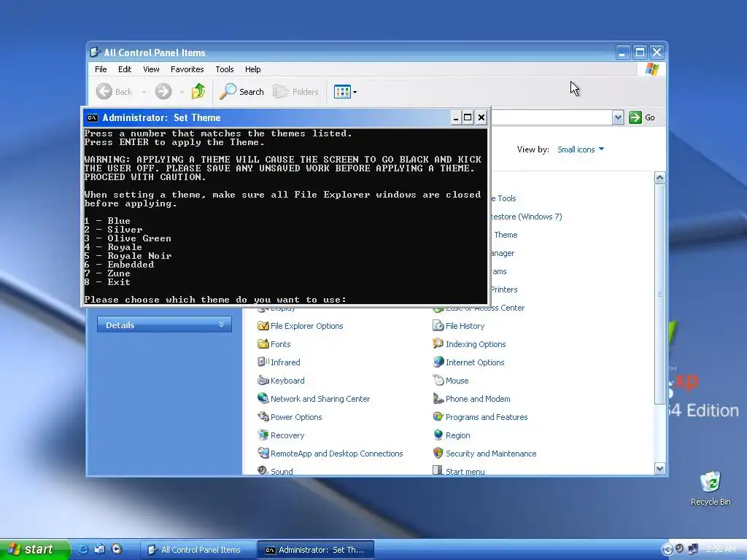Click the Region globe icon
Screen dimensions: 747x560
(x=438, y=435)
